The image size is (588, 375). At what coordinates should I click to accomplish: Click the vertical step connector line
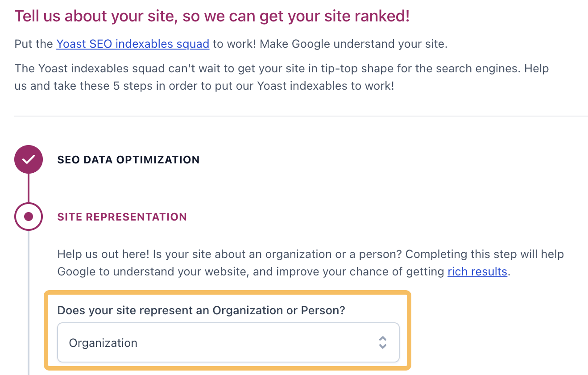tap(29, 187)
